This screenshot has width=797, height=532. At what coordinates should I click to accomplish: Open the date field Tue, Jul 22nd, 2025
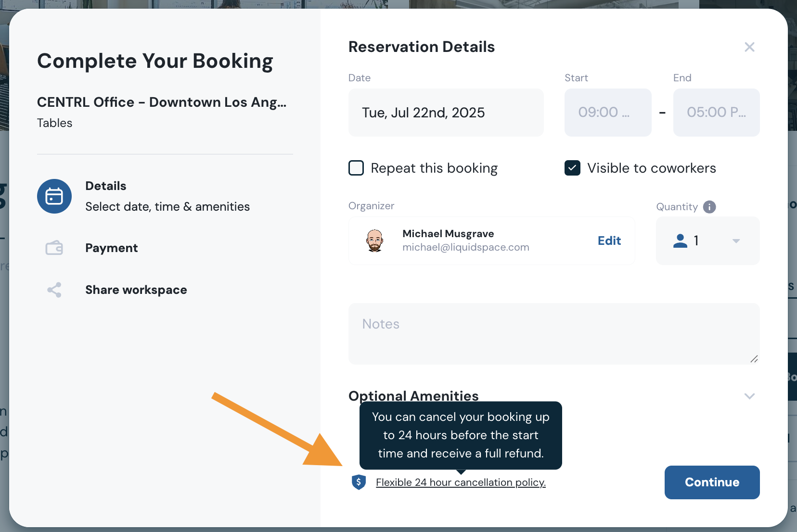(x=446, y=113)
